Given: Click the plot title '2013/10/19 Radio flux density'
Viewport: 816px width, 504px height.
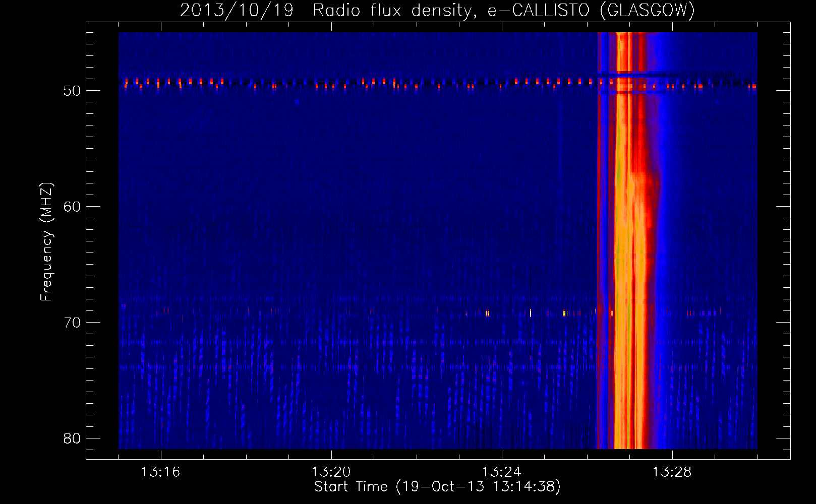Looking at the screenshot, I should tap(437, 10).
